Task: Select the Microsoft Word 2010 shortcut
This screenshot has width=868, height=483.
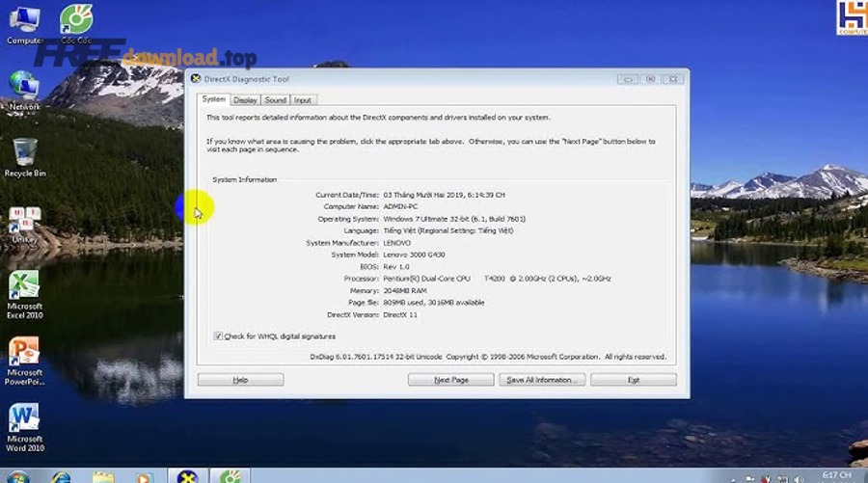Action: click(24, 428)
